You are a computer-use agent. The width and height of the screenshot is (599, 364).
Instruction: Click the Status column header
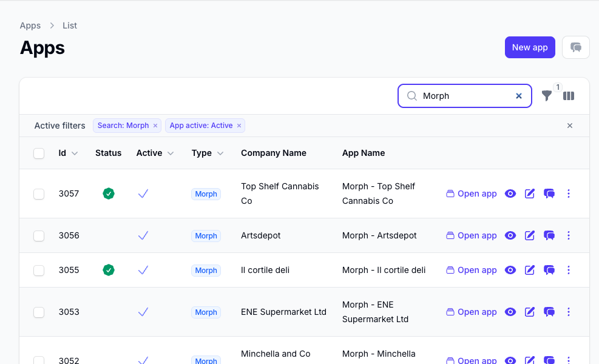pyautogui.click(x=108, y=153)
